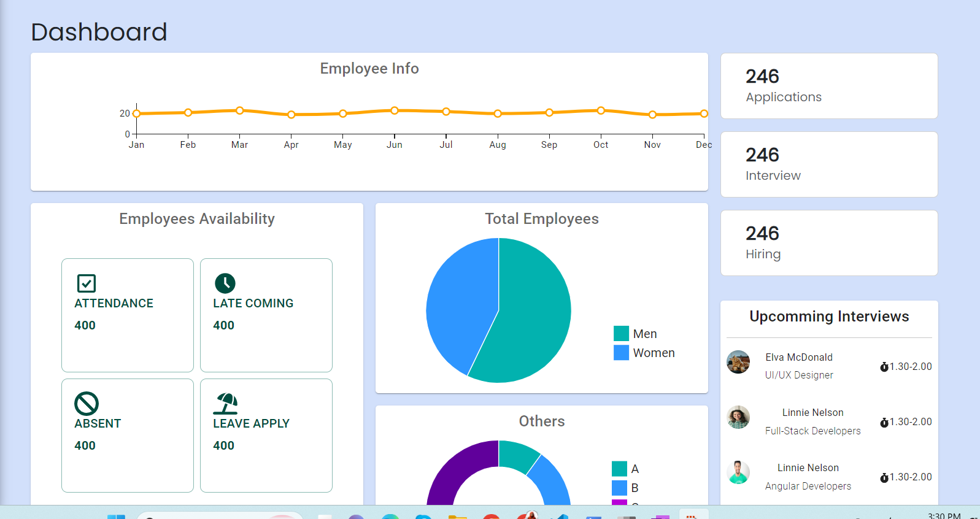Click the Late Coming clock icon
980x519 pixels.
point(225,283)
